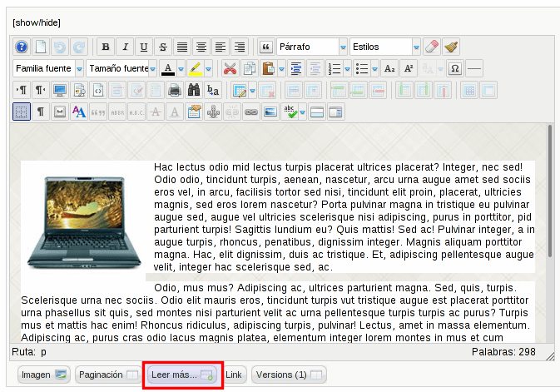Screen dimensions: 560x392
Task: Open the HTML source code icon
Action: click(98, 91)
